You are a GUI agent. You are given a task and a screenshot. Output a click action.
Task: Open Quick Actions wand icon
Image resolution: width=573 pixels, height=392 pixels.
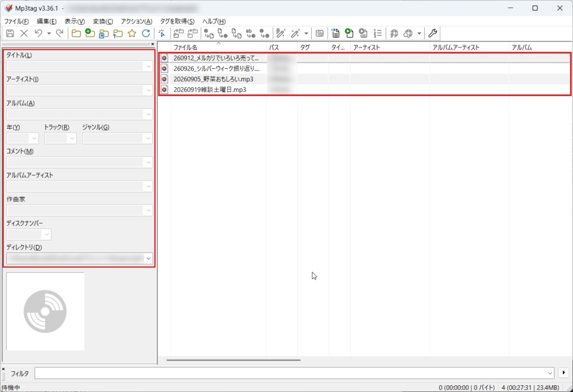295,34
